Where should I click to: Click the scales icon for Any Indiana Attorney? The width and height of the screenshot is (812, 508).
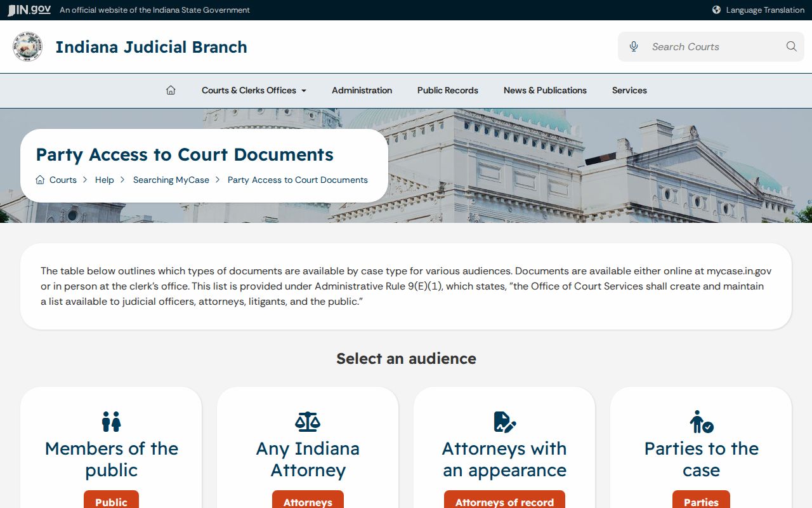[308, 422]
